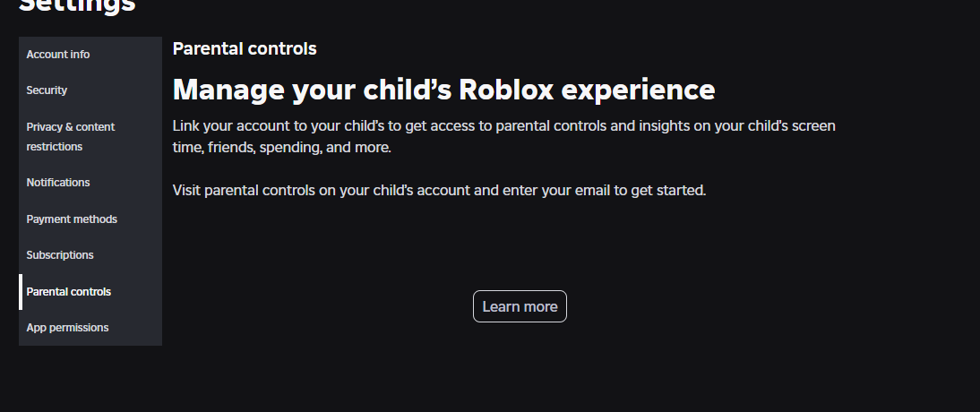Open the App permissions settings
The width and height of the screenshot is (980, 412).
click(67, 328)
